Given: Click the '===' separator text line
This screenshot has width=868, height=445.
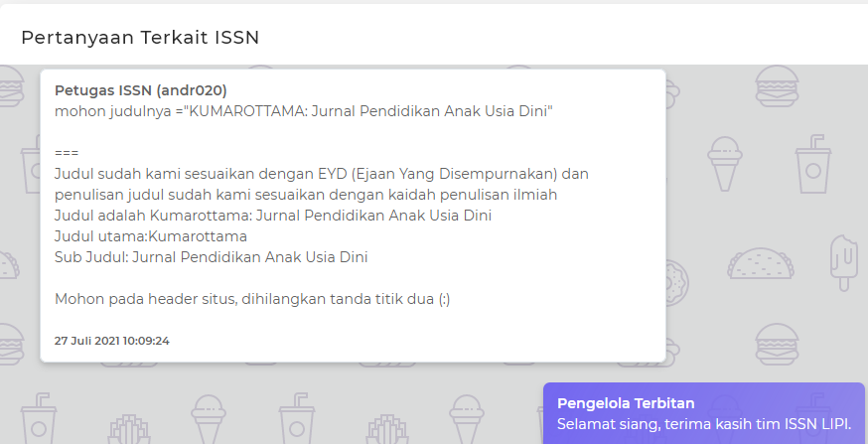Looking at the screenshot, I should pos(67,153).
